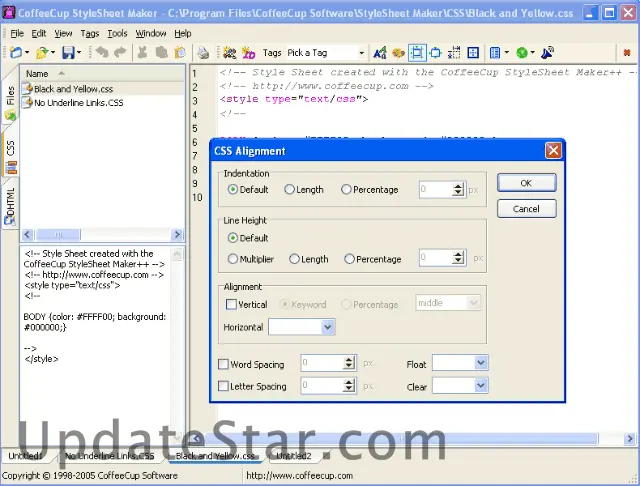Viewport: 640px width, 486px height.
Task: Select Indentation Default radio button
Action: click(232, 189)
